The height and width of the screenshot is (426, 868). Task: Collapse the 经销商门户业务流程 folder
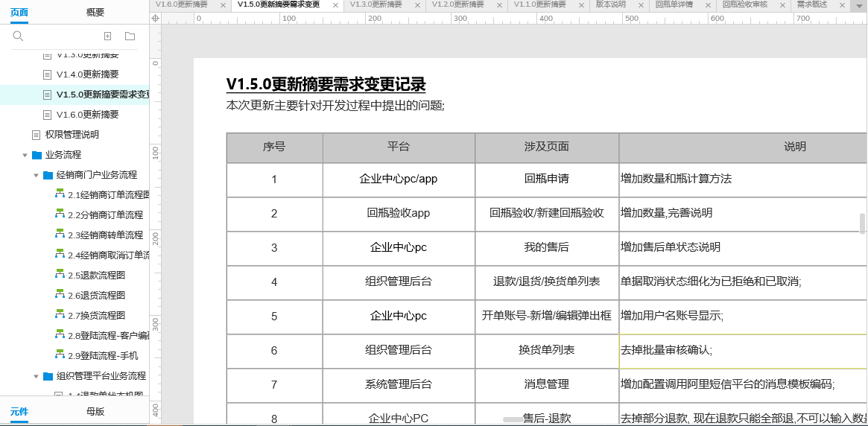click(36, 175)
